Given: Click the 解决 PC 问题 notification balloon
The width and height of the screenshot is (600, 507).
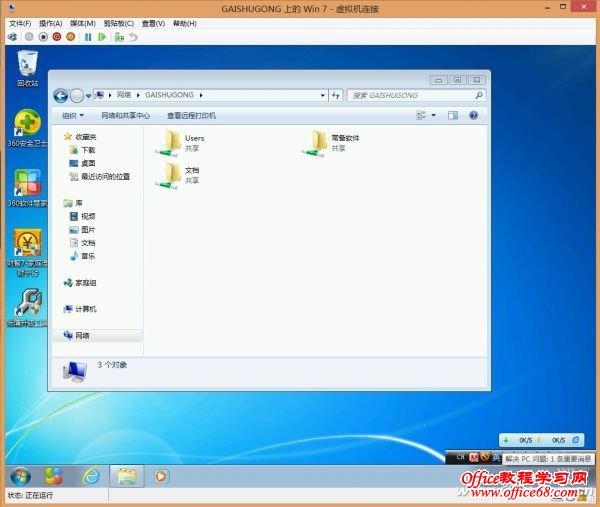Looking at the screenshot, I should click(x=548, y=458).
